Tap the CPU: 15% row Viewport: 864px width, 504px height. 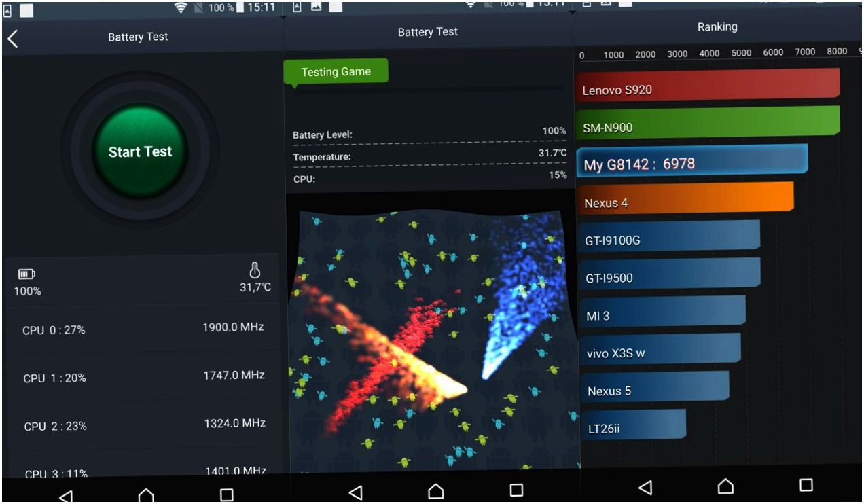coord(429,177)
